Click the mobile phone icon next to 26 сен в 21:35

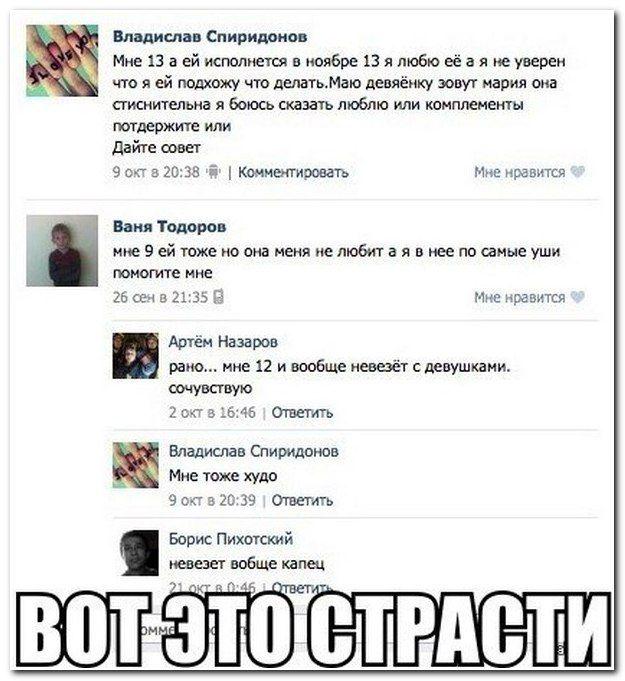point(218,297)
